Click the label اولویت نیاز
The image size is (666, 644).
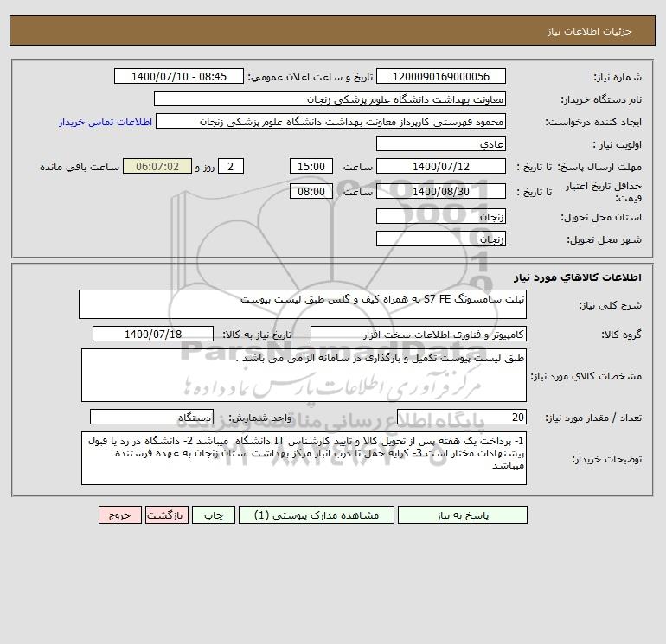point(618,144)
